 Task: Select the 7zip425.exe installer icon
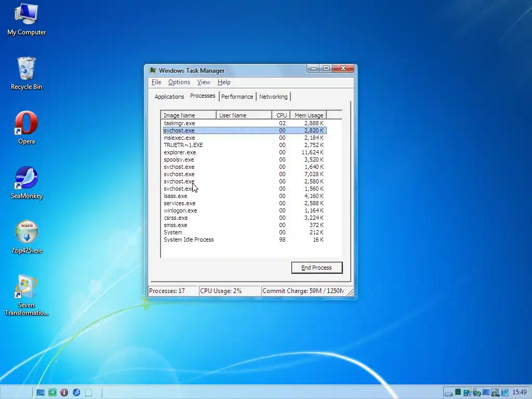coord(26,237)
